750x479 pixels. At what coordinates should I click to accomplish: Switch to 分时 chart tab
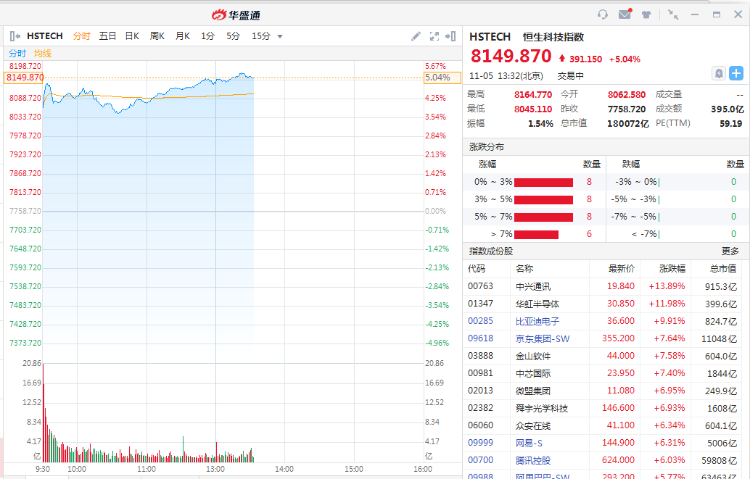81,36
